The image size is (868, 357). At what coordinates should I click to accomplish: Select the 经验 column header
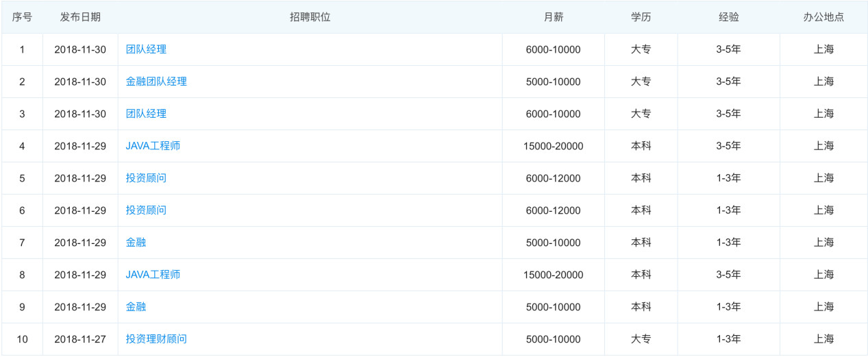[x=729, y=17]
